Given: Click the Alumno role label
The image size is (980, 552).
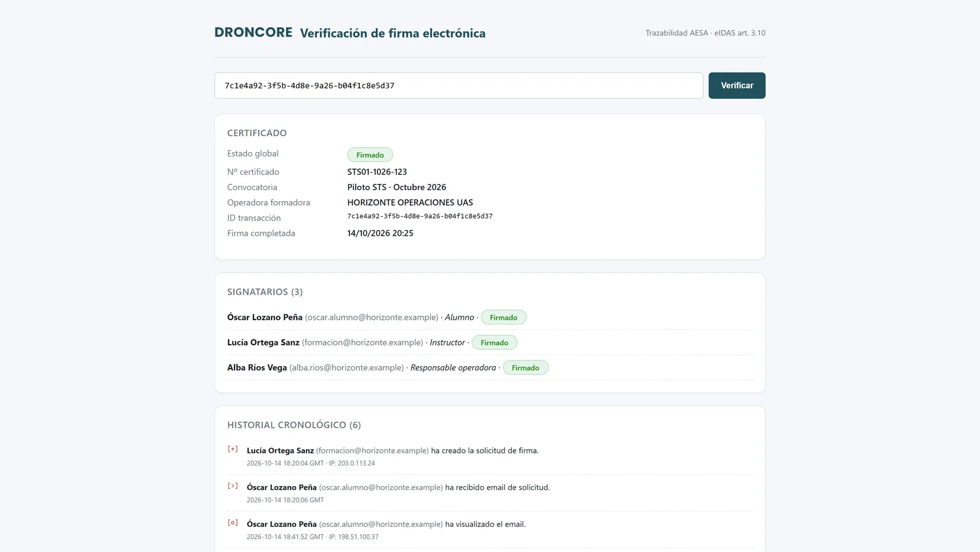Looking at the screenshot, I should [x=459, y=317].
